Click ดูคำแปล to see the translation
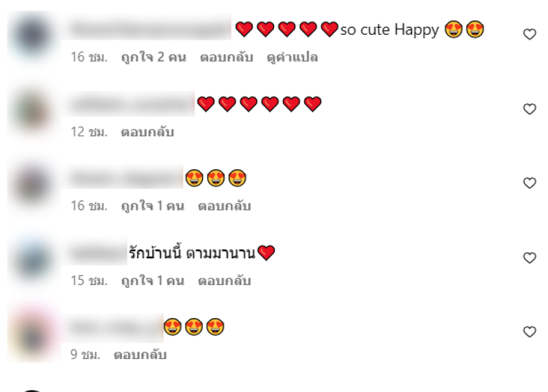Screen dimensions: 548x392 coord(292,57)
